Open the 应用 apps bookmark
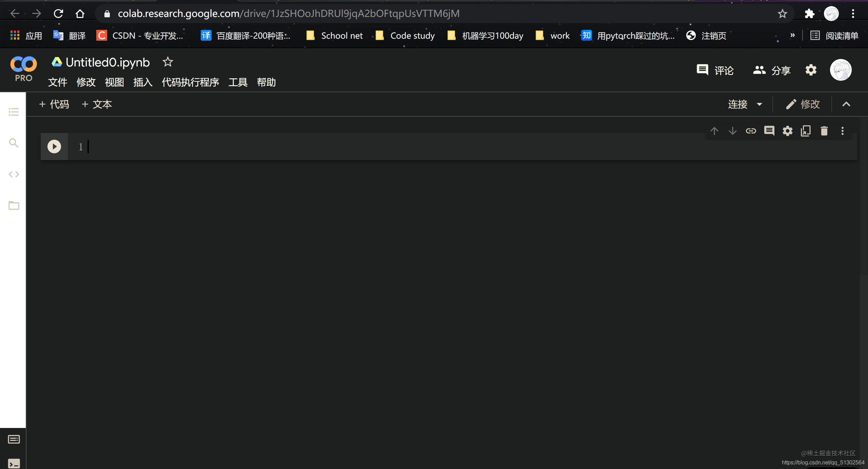Viewport: 868px width, 469px height. [26, 36]
